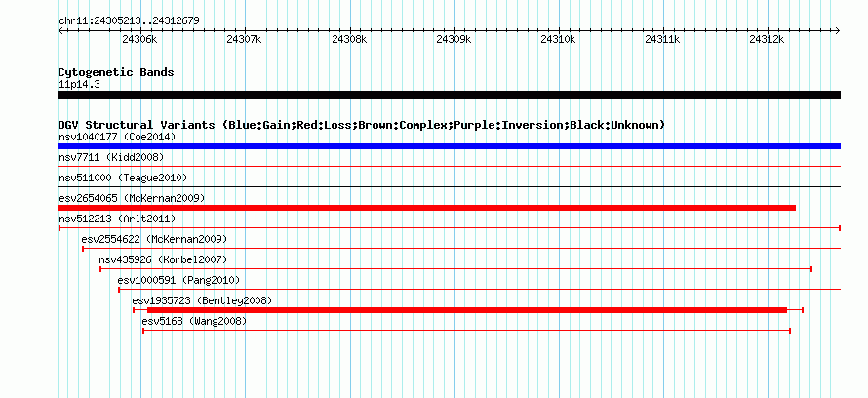Click the black line of nsv511000
Viewport: 868px width, 398px height.
[449, 186]
